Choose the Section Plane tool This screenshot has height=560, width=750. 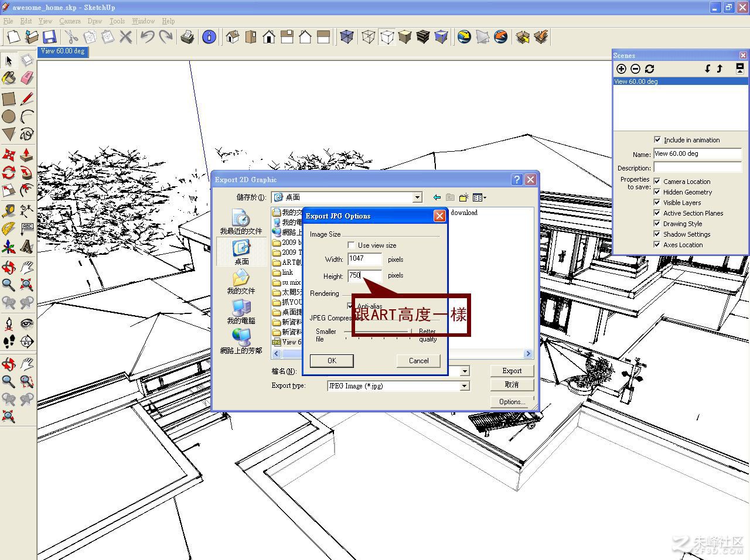click(26, 342)
